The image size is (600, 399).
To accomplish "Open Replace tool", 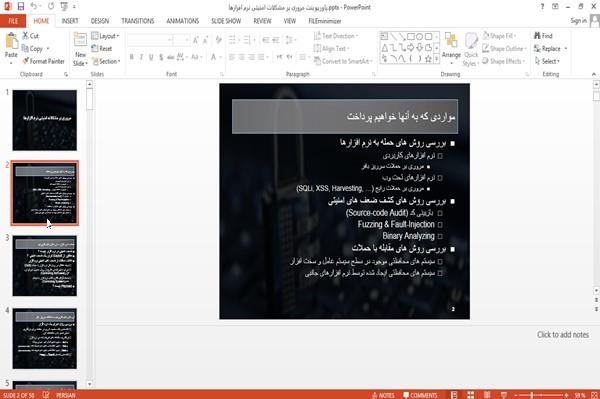I will coord(550,49).
